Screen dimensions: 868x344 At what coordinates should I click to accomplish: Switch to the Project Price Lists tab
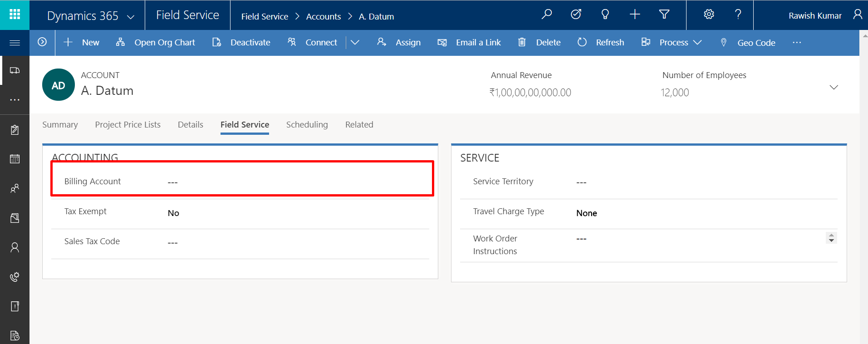tap(128, 125)
